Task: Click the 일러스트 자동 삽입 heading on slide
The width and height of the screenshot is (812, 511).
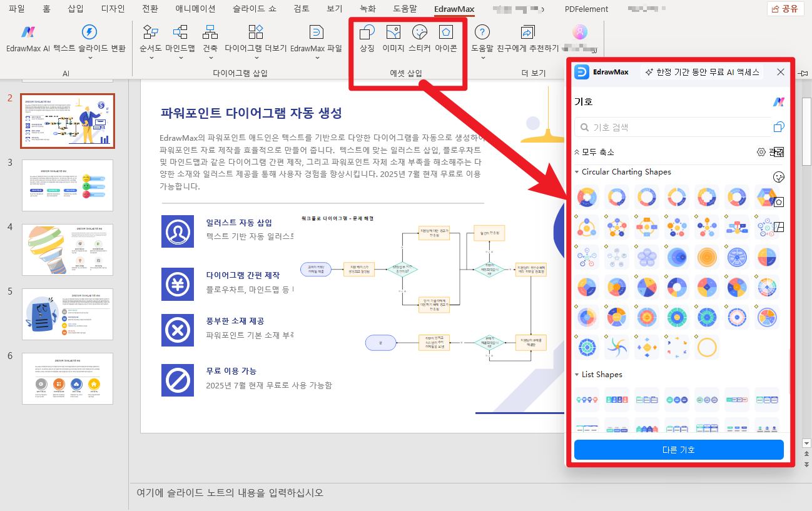Action: [x=239, y=222]
